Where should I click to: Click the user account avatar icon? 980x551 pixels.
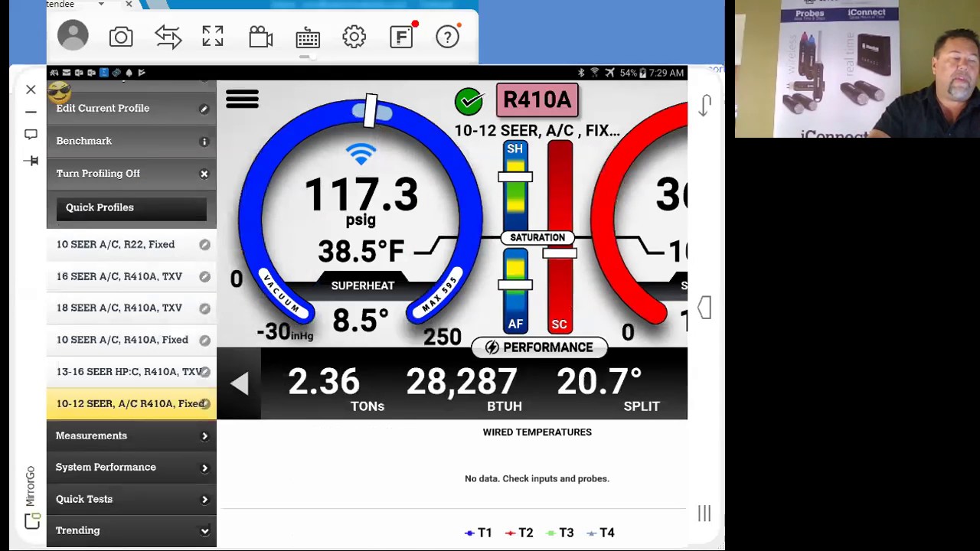click(73, 36)
